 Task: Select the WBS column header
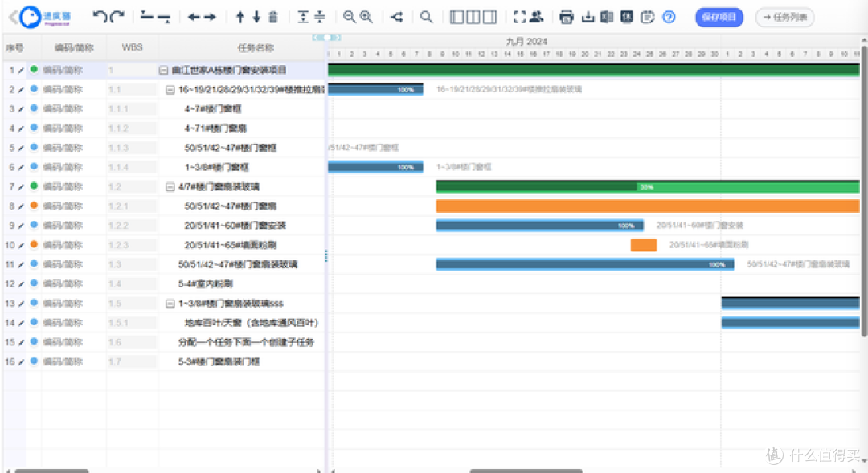(x=133, y=48)
